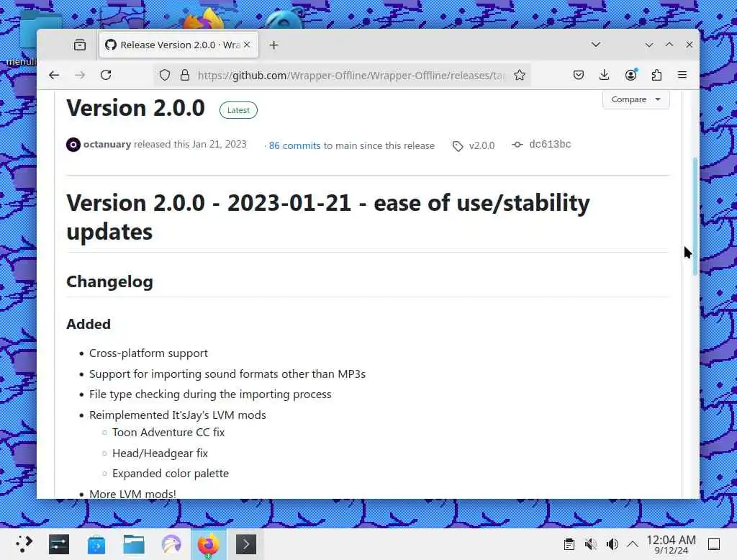This screenshot has width=737, height=560.
Task: Open the bird icon app in taskbar
Action: (171, 544)
